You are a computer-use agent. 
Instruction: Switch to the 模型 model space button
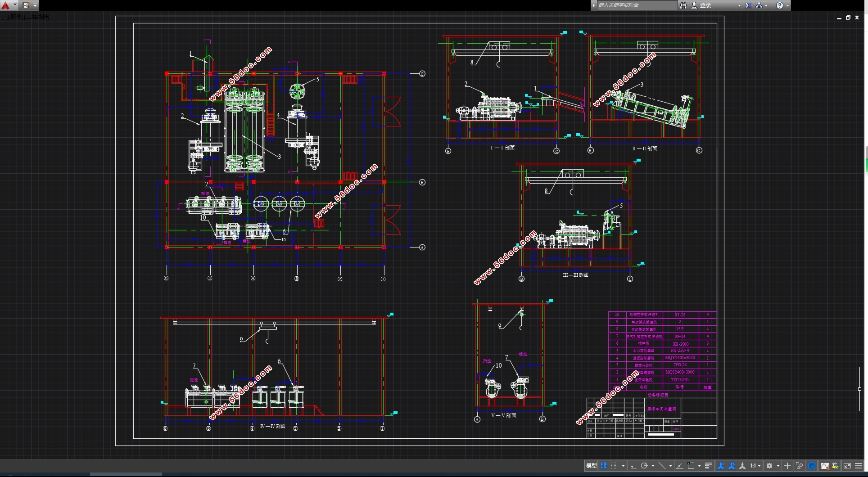591,466
